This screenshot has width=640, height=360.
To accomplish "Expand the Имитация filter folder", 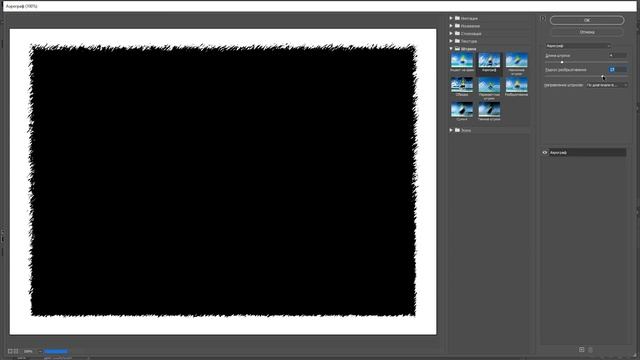I will (451, 18).
